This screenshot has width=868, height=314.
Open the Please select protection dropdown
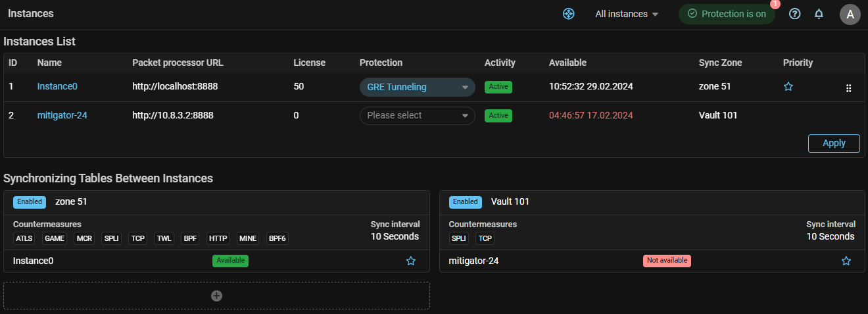[x=417, y=115]
